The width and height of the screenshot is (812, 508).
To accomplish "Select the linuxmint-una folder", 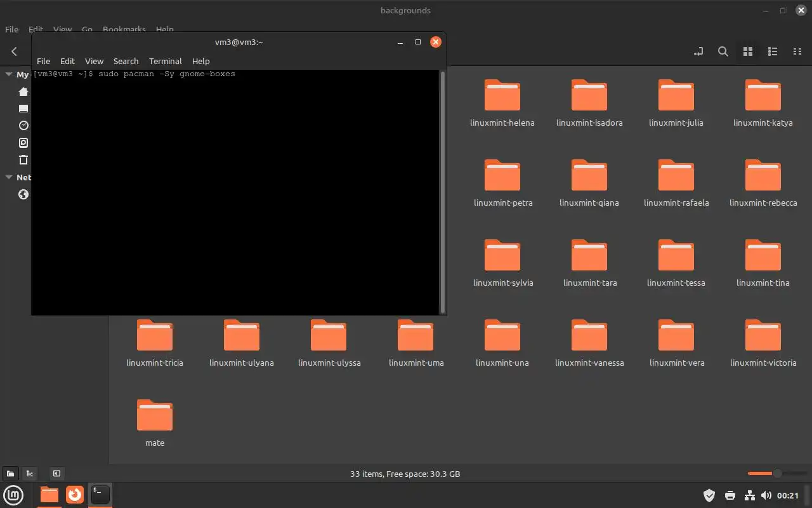I will [x=502, y=343].
